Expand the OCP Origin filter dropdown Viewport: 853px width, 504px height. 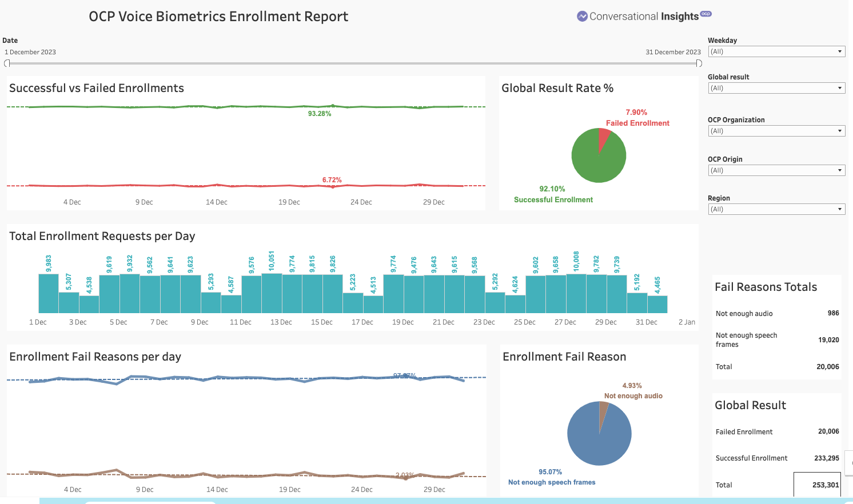[x=776, y=170]
